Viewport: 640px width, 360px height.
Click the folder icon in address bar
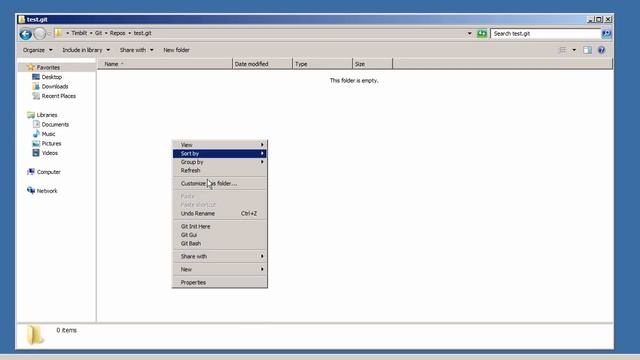pos(58,33)
